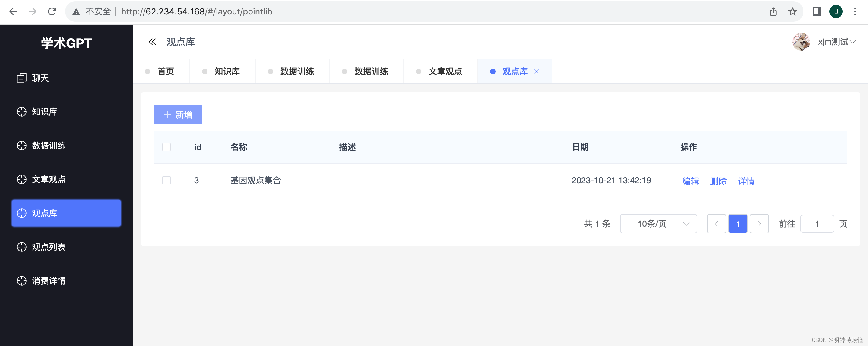
Task: Click the browser reload icon
Action: (x=52, y=12)
